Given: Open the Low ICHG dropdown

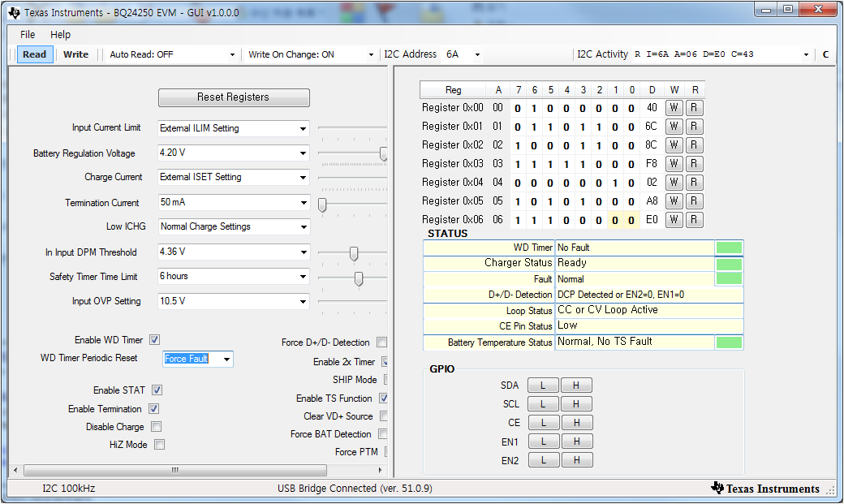Looking at the screenshot, I should click(303, 226).
